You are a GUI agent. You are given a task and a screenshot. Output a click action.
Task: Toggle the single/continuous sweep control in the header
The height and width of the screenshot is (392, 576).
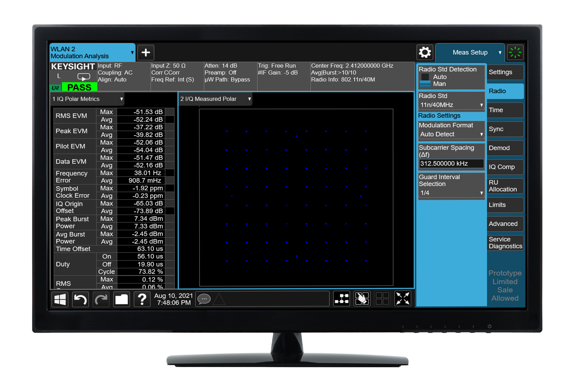(84, 77)
